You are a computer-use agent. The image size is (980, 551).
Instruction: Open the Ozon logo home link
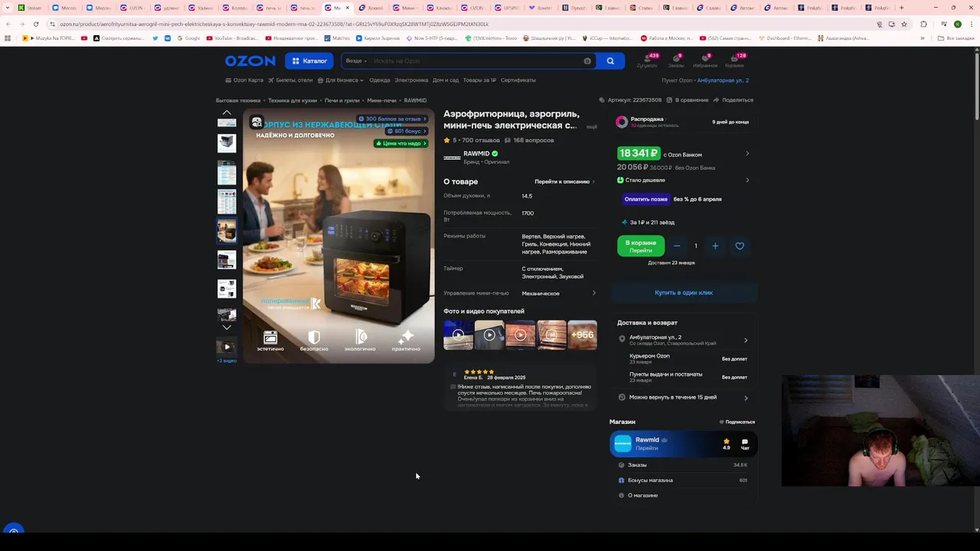pyautogui.click(x=250, y=61)
